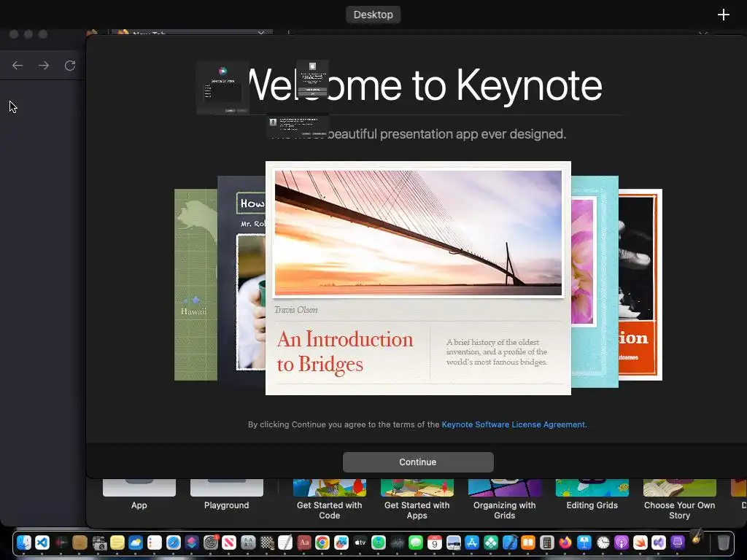747x560 pixels.
Task: Select the Introduction to Bridges template preview
Action: click(418, 278)
